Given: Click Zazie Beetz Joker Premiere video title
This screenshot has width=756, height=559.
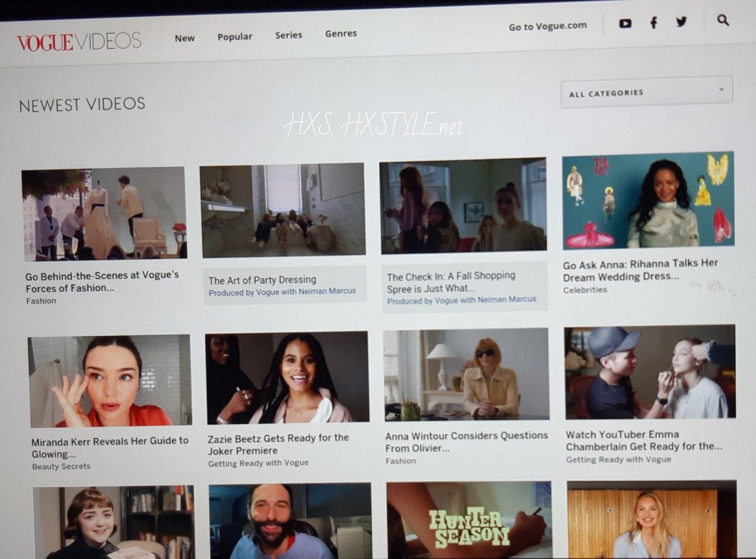Looking at the screenshot, I should (278, 444).
